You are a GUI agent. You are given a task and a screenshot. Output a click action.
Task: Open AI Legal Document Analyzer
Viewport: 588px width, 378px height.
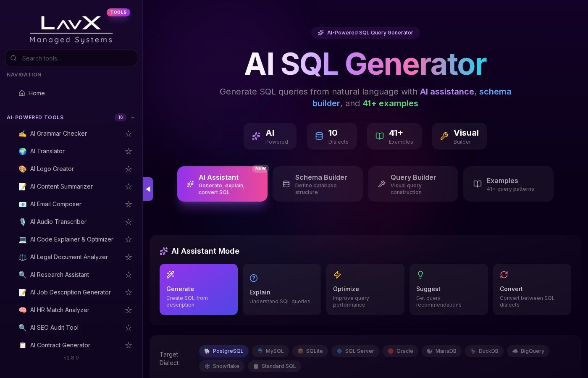69,257
